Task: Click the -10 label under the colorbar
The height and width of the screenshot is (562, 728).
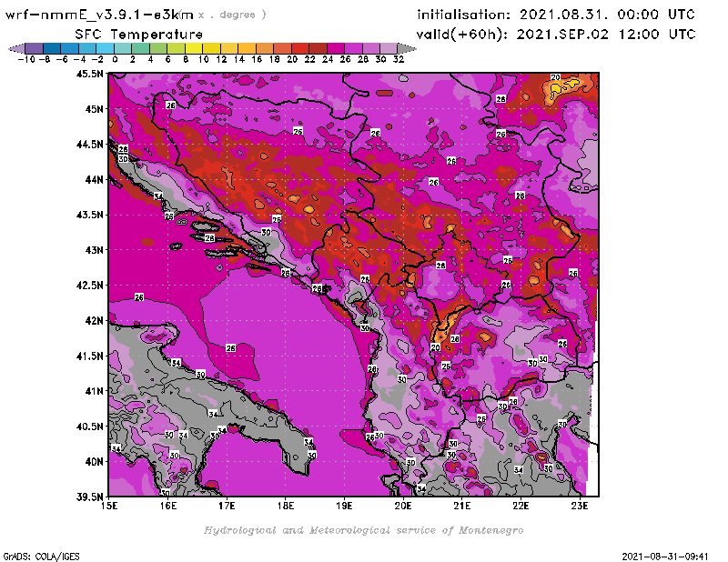Action: click(26, 59)
